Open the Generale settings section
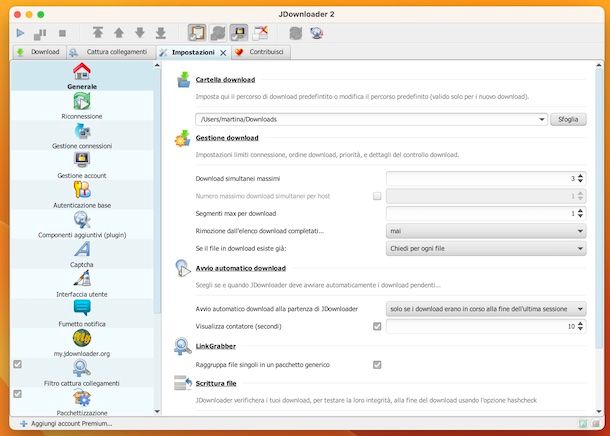The image size is (610, 436). [82, 76]
